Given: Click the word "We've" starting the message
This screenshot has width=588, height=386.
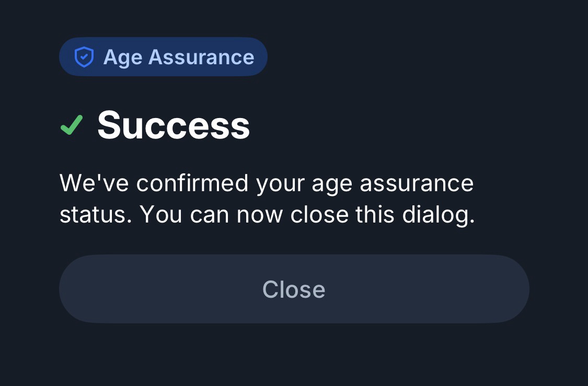Looking at the screenshot, I should click(x=94, y=183).
